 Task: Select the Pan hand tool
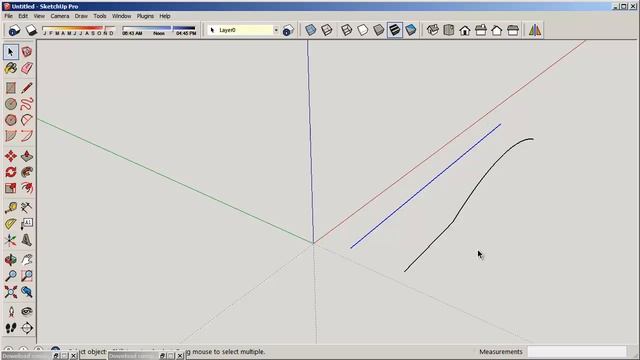tap(27, 260)
